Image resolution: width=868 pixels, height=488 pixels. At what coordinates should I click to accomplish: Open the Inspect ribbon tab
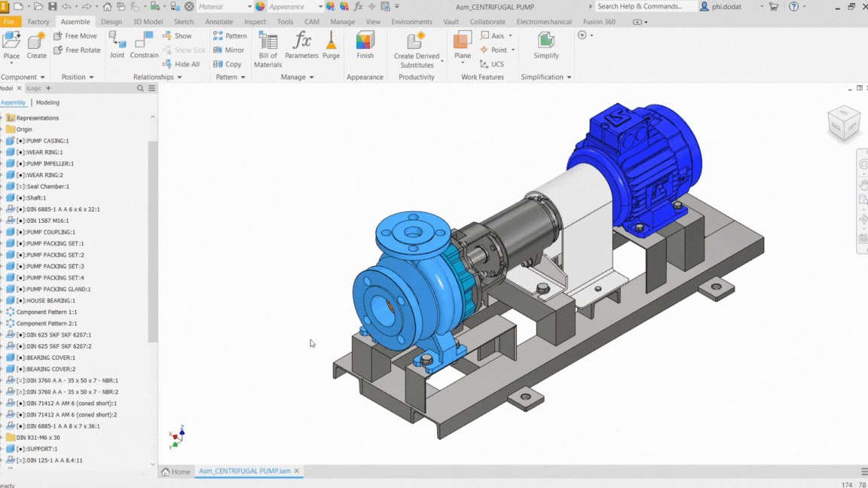point(255,22)
